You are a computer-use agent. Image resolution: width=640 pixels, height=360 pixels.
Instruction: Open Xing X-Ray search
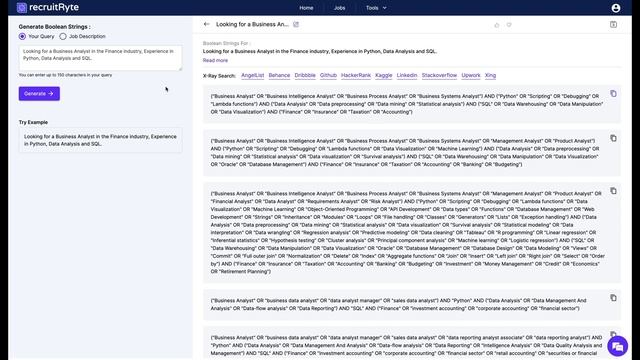[x=490, y=76]
